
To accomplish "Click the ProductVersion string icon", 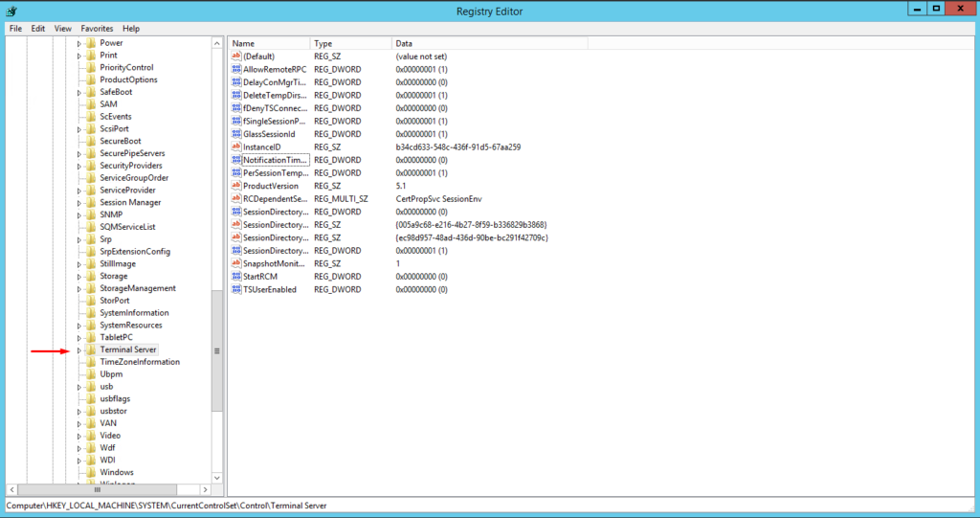I will 236,186.
